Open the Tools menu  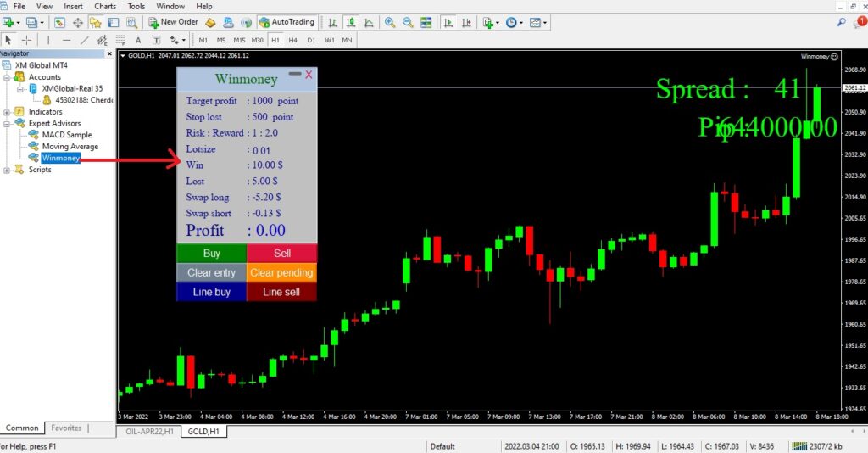click(136, 6)
